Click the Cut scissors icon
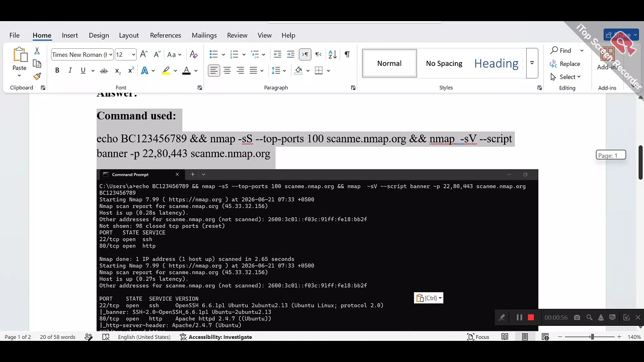This screenshot has height=362, width=644. pos(37,51)
